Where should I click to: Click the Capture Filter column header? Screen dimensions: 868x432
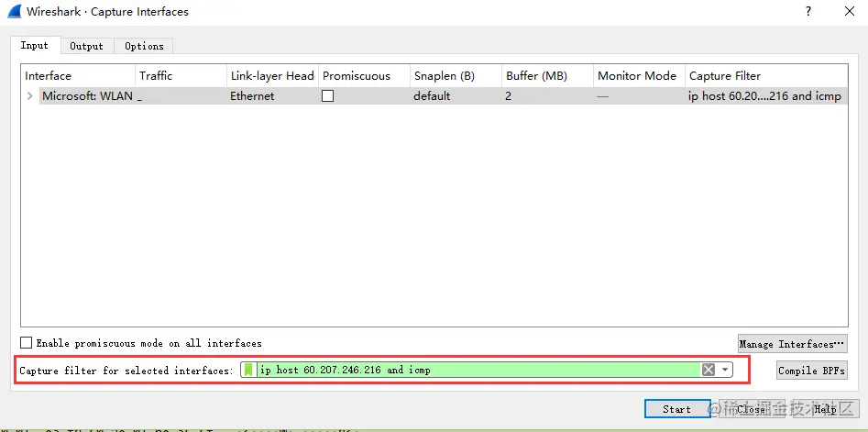pyautogui.click(x=766, y=76)
